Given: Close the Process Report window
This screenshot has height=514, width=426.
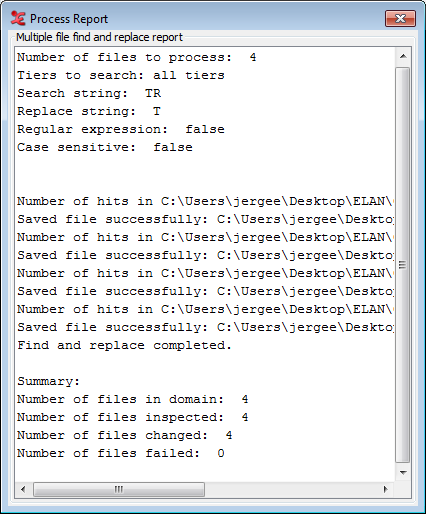Looking at the screenshot, I should click(x=400, y=18).
